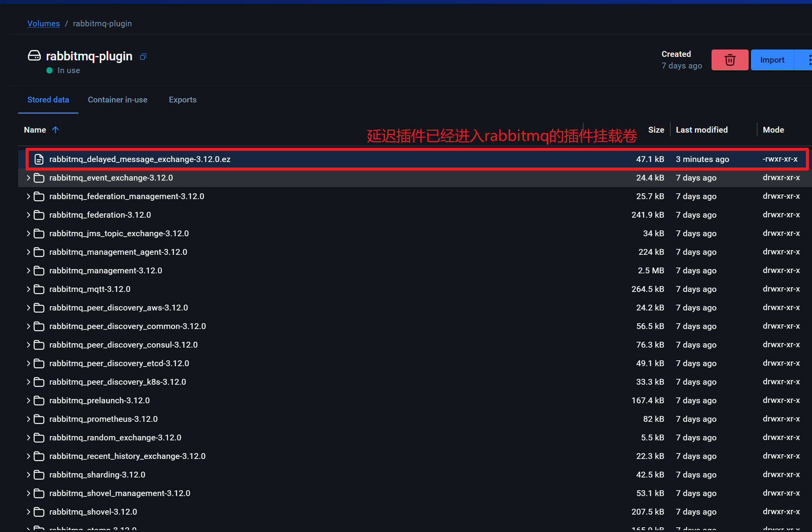This screenshot has width=812, height=532.
Task: Expand the rabbitmq_federation_management-3.12.0 folder chevron
Action: tap(28, 196)
